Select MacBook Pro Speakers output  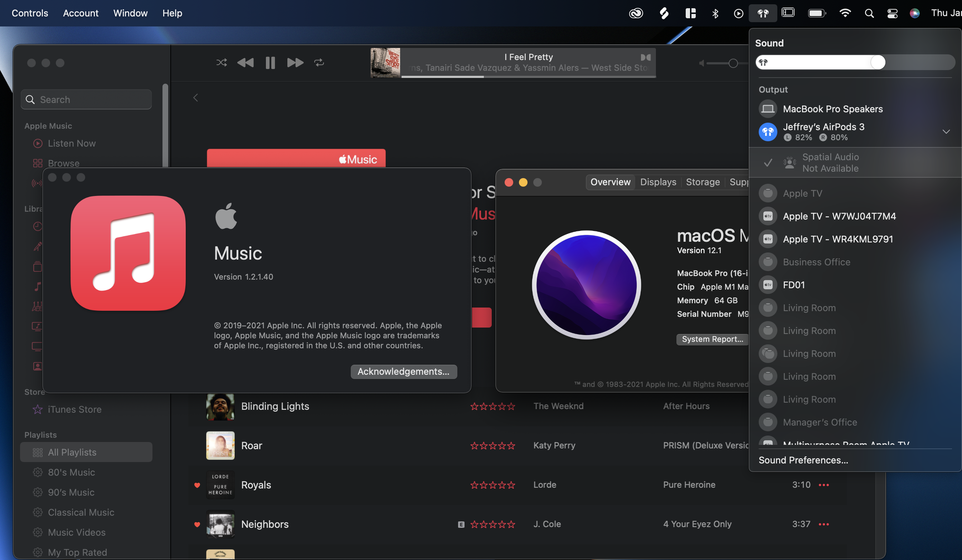coord(832,109)
